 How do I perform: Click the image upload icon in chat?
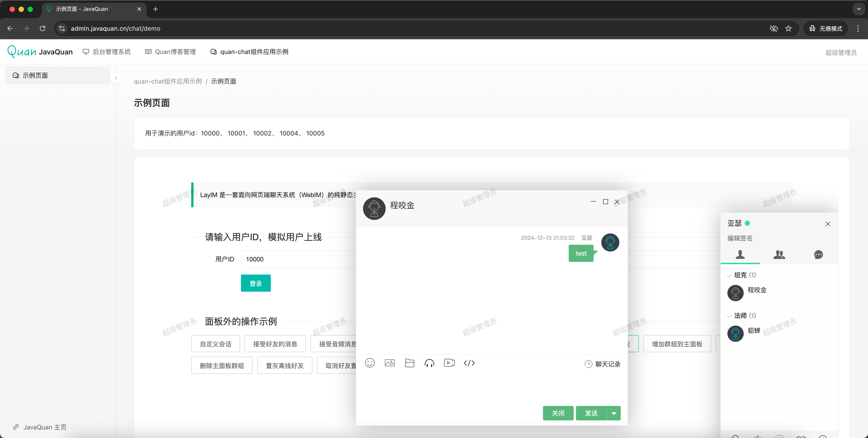click(x=389, y=363)
